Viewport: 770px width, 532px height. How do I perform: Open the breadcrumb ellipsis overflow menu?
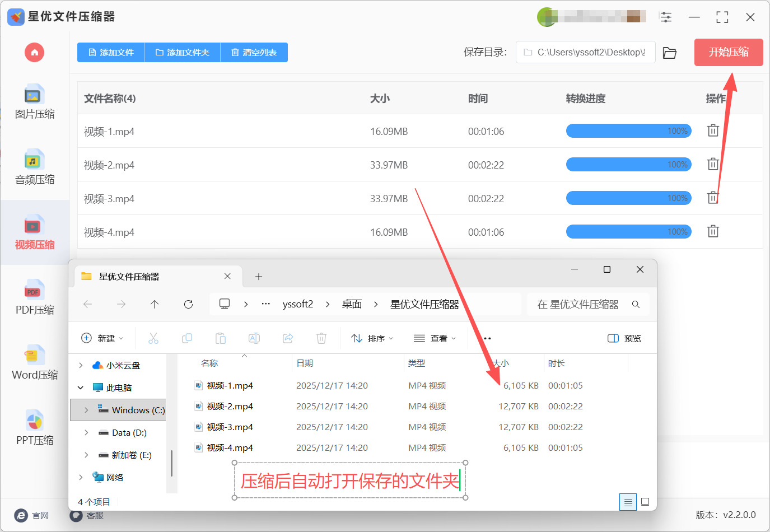(266, 304)
